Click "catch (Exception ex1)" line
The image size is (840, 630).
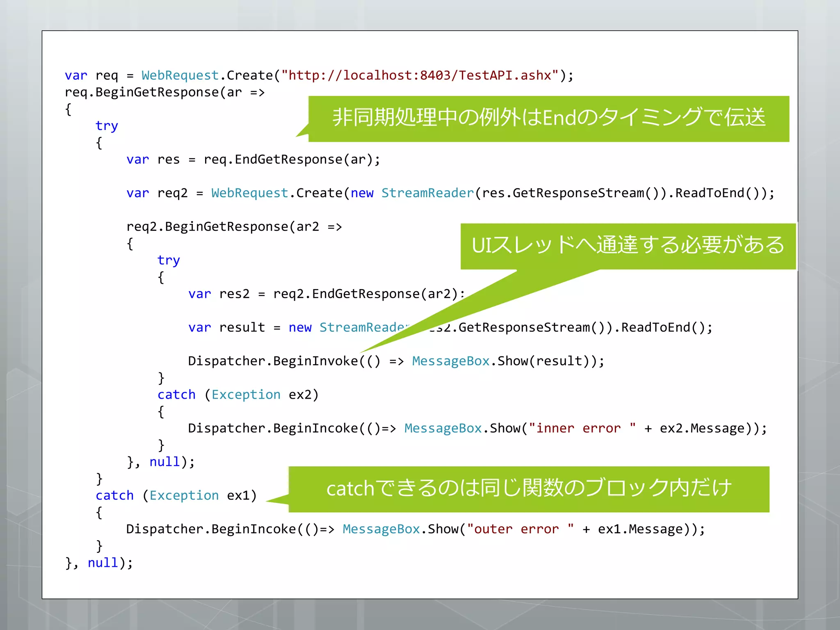[176, 496]
